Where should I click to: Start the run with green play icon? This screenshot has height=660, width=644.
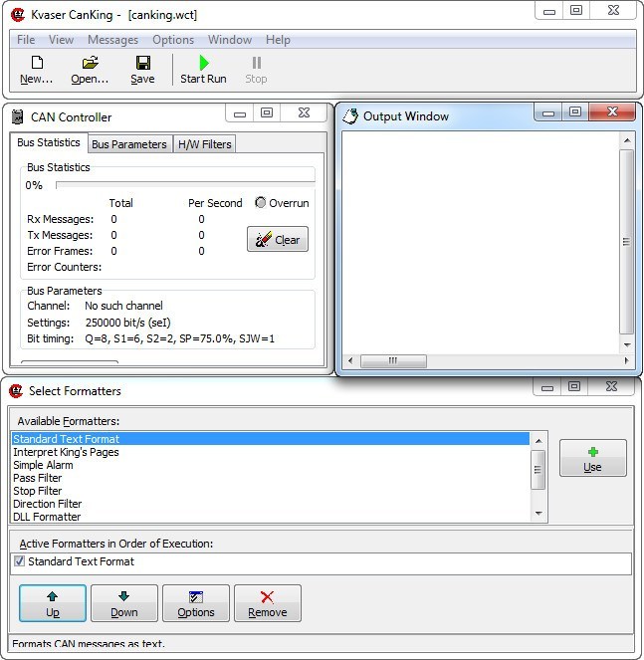click(x=204, y=63)
